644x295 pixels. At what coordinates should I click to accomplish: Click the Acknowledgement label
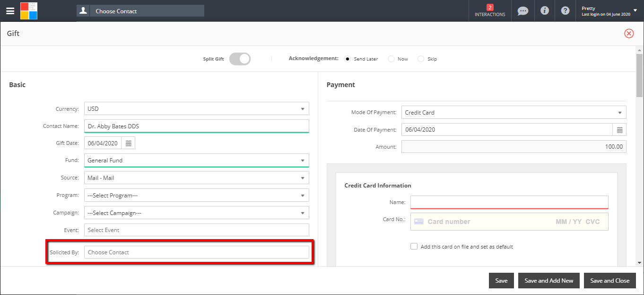click(x=313, y=59)
